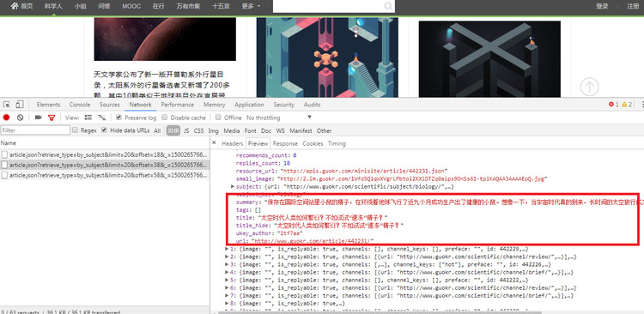Viewport: 644px width, 314px height.
Task: Switch to the Elements tab
Action: (x=48, y=105)
